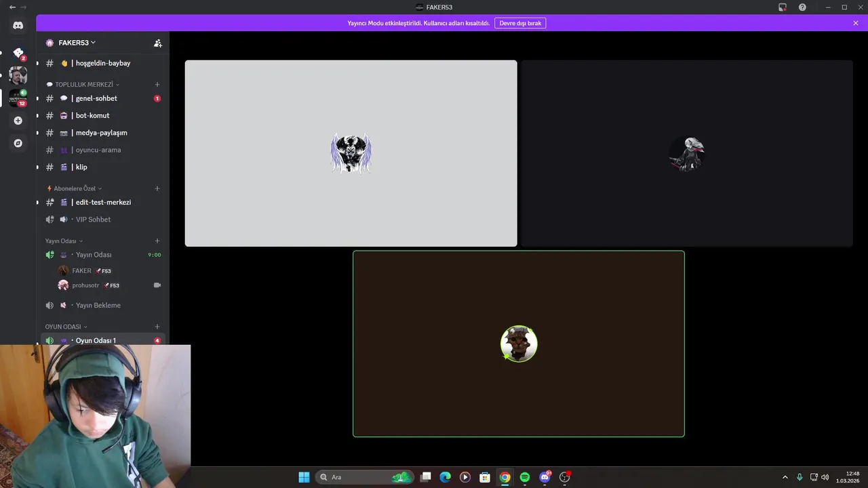The width and height of the screenshot is (868, 488).
Task: Select the dice server icon with 2 badge
Action: [18, 53]
